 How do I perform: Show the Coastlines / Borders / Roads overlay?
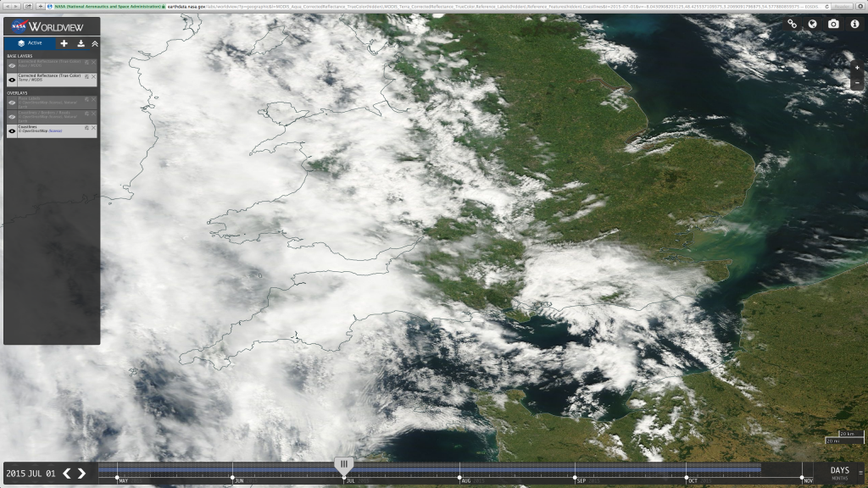coord(12,117)
